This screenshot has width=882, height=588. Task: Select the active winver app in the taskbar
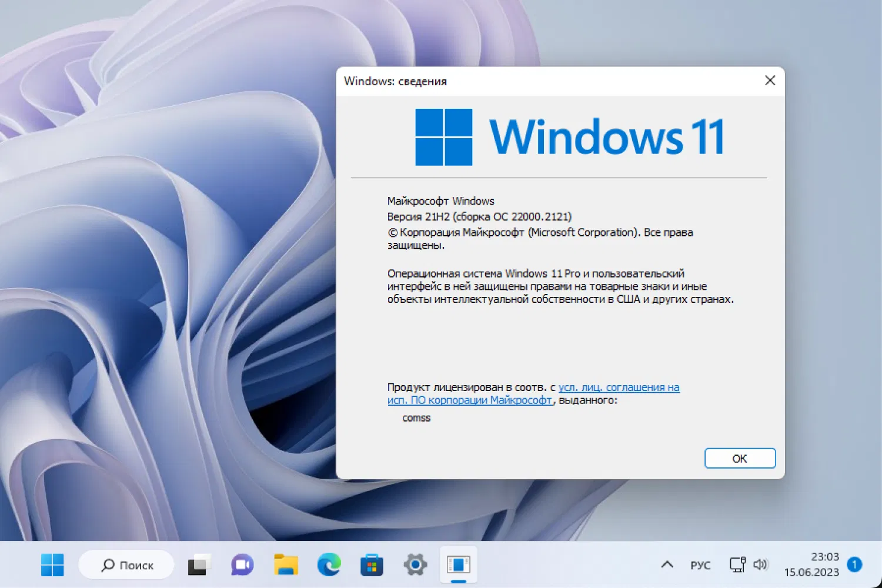459,564
